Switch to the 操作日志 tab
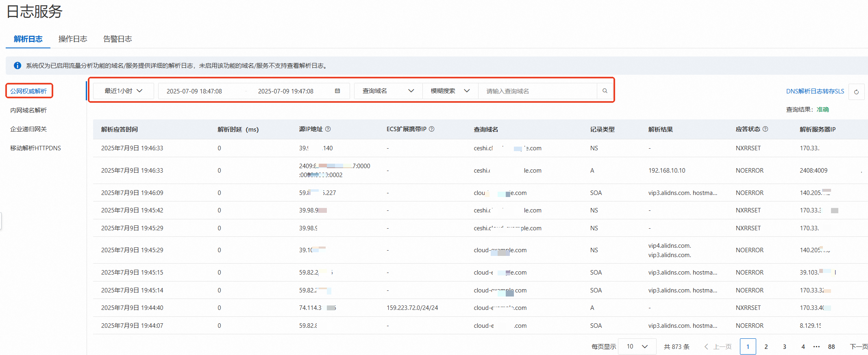868x355 pixels. pos(73,39)
